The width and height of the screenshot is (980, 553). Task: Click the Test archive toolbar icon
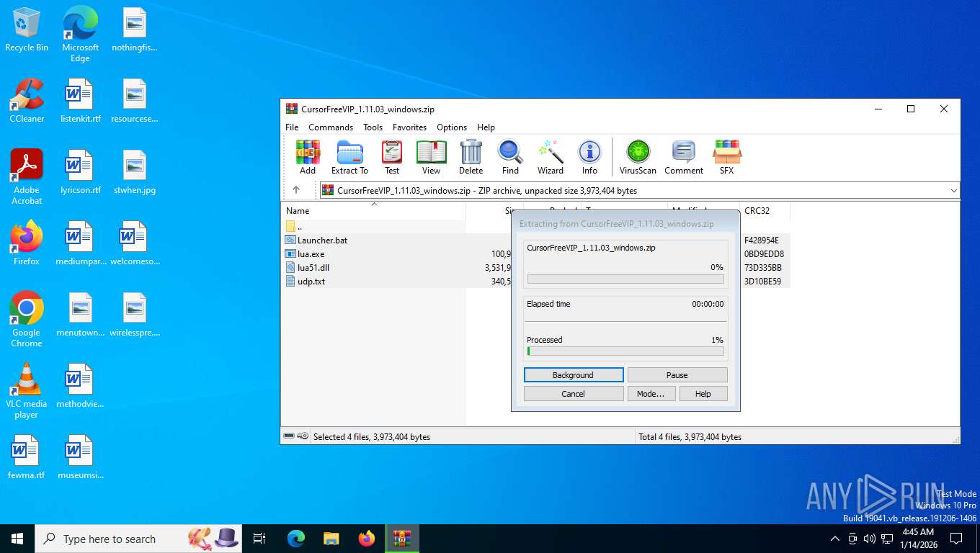[x=392, y=158]
